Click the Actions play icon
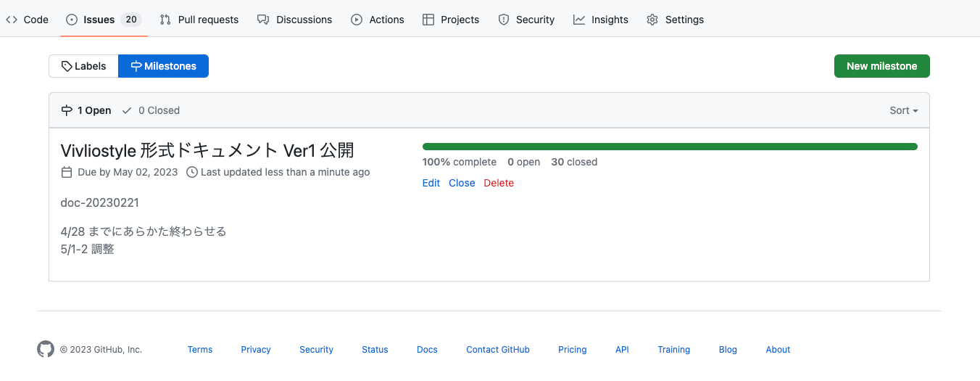Image resolution: width=980 pixels, height=381 pixels. 357,20
